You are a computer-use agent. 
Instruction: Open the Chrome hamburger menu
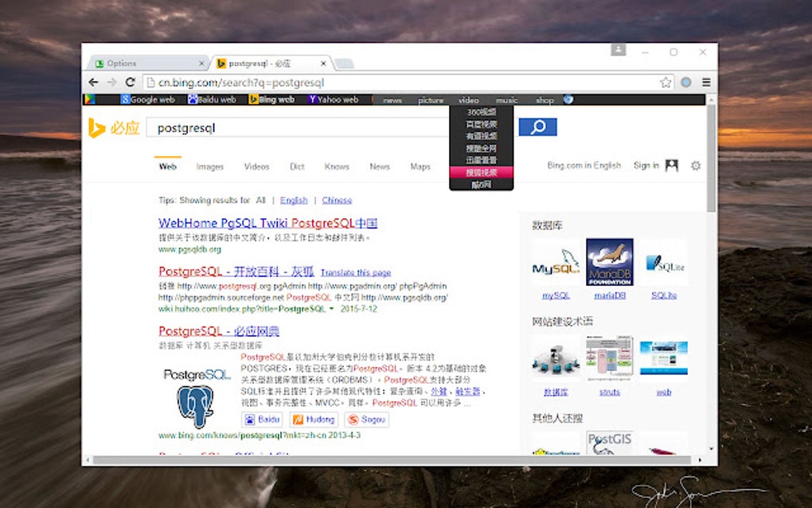[706, 82]
